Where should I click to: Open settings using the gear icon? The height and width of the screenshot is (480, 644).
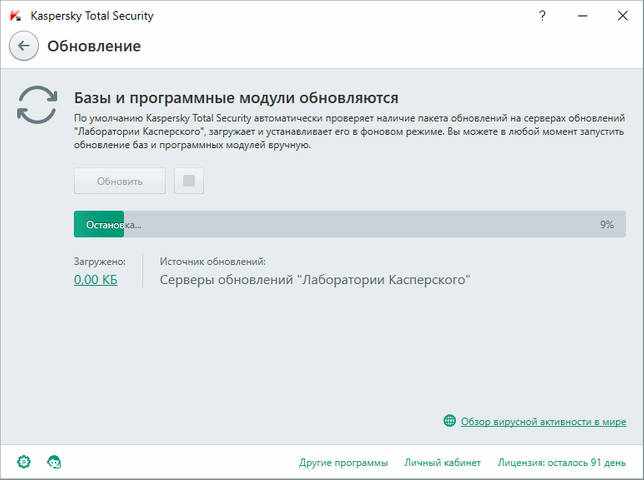(x=24, y=462)
